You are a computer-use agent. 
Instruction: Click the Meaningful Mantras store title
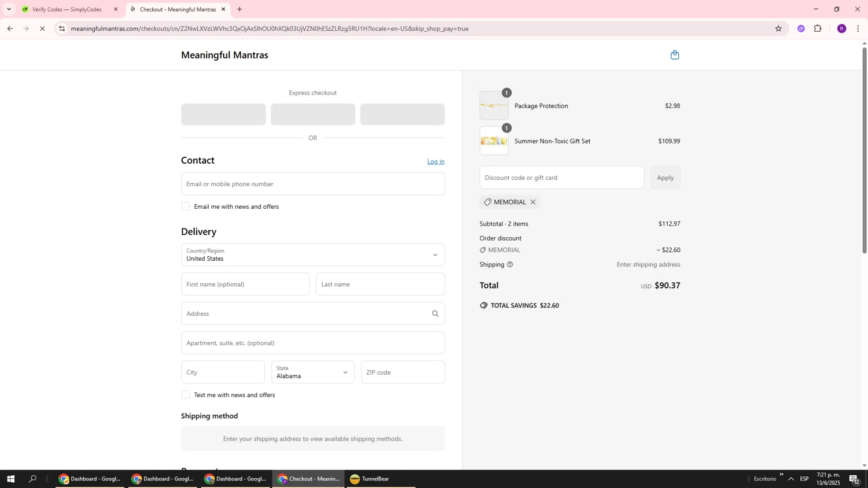pos(225,56)
